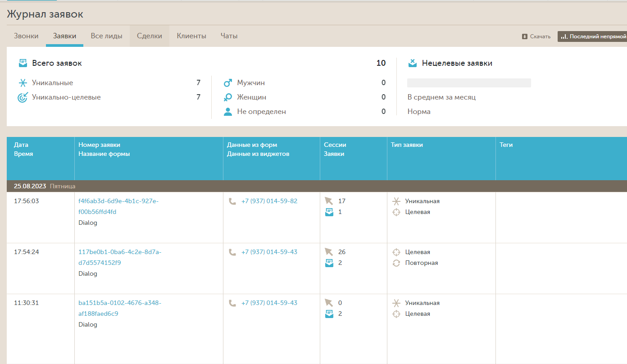Click the Целевая crosshair icon in 17:56:03 row
627x364 pixels.
coord(396,212)
